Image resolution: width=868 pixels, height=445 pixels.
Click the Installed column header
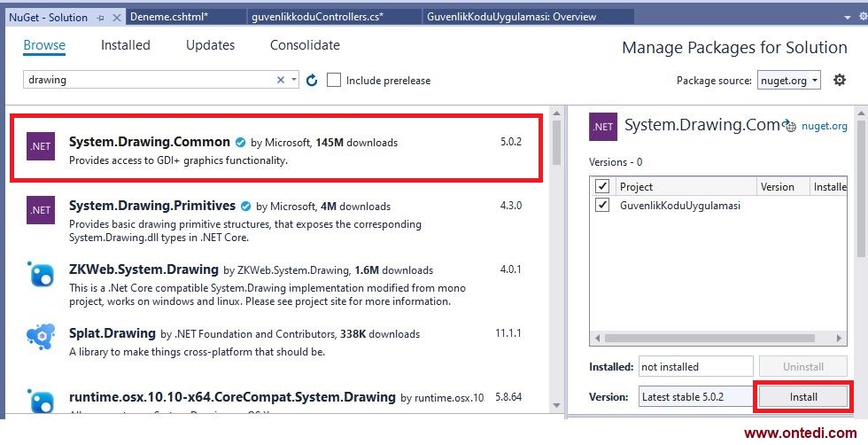pos(829,187)
